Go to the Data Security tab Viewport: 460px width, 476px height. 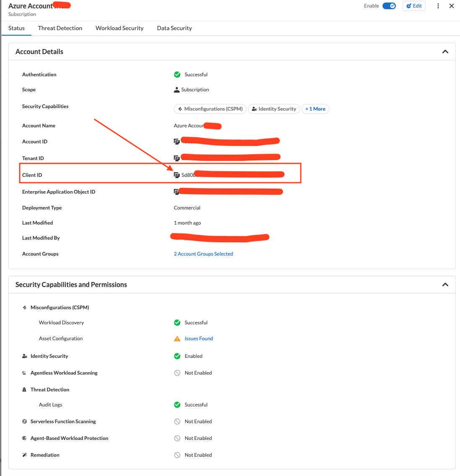click(174, 28)
